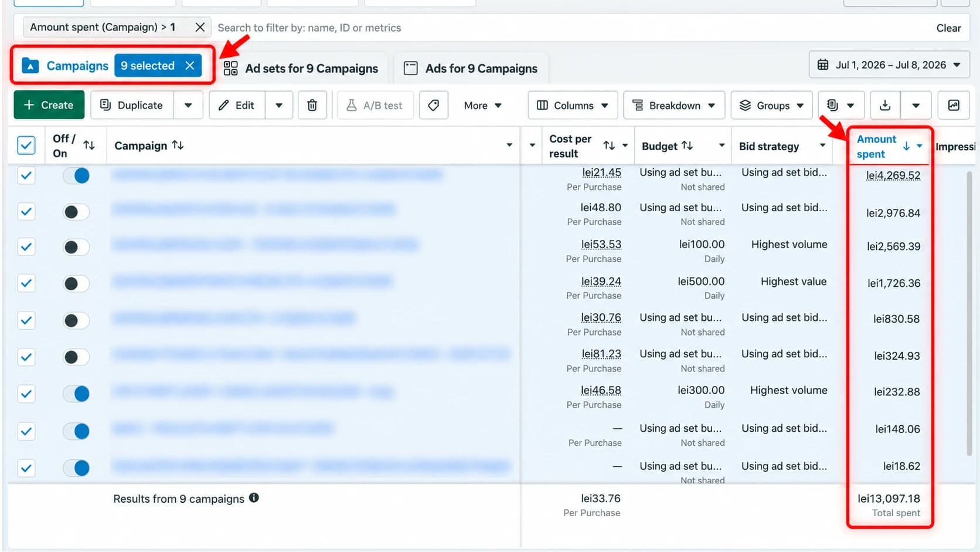Open the charts view icon
Screen dimensions: 980x552
pyautogui.click(x=954, y=105)
